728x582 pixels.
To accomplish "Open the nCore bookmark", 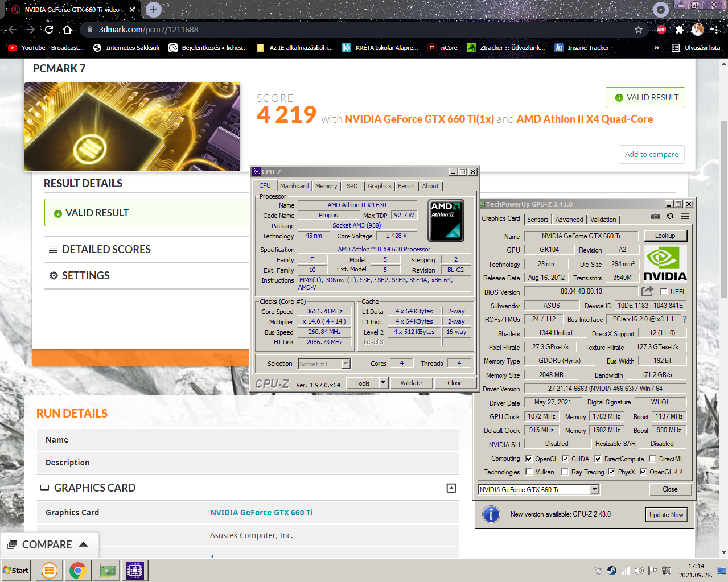I will coord(443,48).
